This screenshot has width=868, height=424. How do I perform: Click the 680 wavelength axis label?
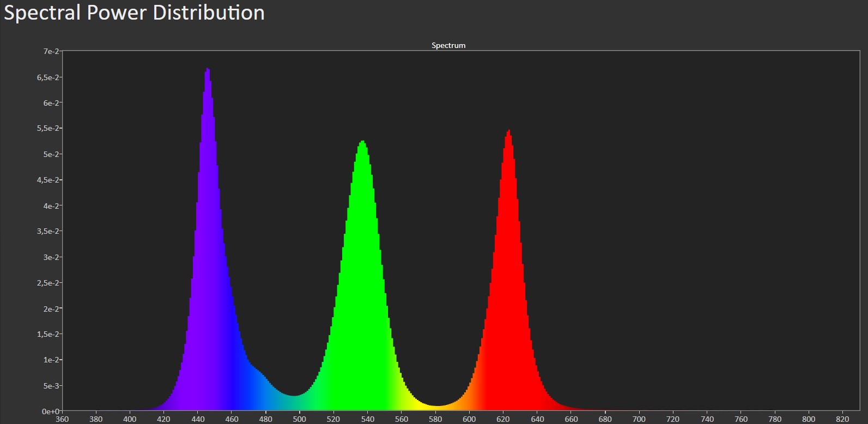coord(605,419)
